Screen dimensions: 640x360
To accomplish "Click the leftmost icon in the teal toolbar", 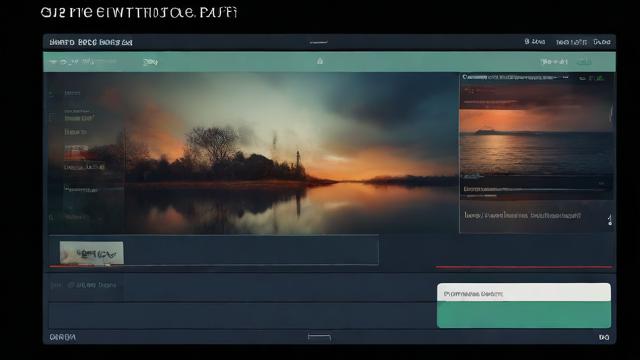I will [x=53, y=62].
